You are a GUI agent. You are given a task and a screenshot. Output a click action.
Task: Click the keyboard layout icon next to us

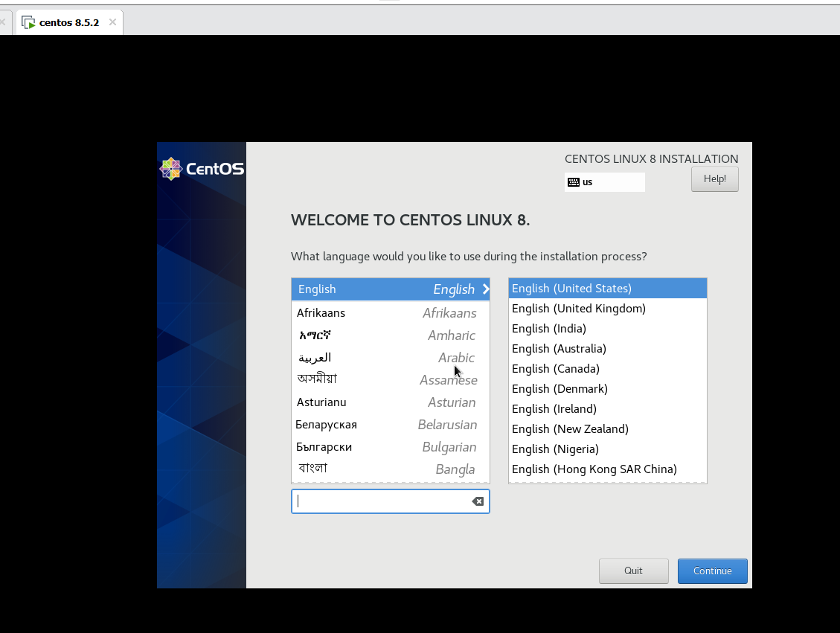573,182
